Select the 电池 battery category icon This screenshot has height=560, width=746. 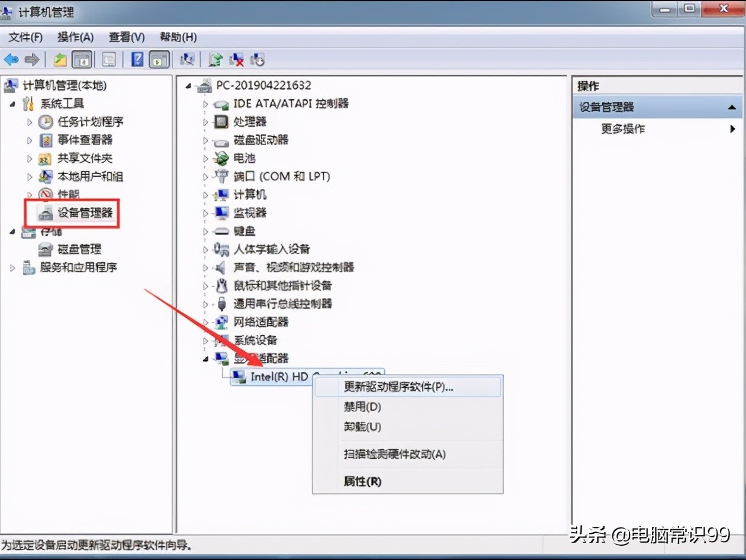click(221, 158)
